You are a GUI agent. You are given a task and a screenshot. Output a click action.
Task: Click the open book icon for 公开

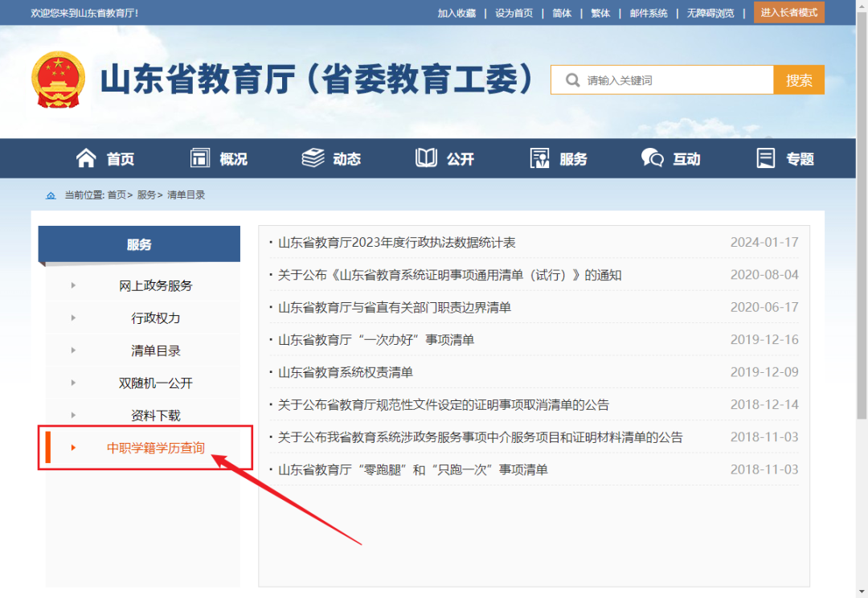click(x=426, y=158)
